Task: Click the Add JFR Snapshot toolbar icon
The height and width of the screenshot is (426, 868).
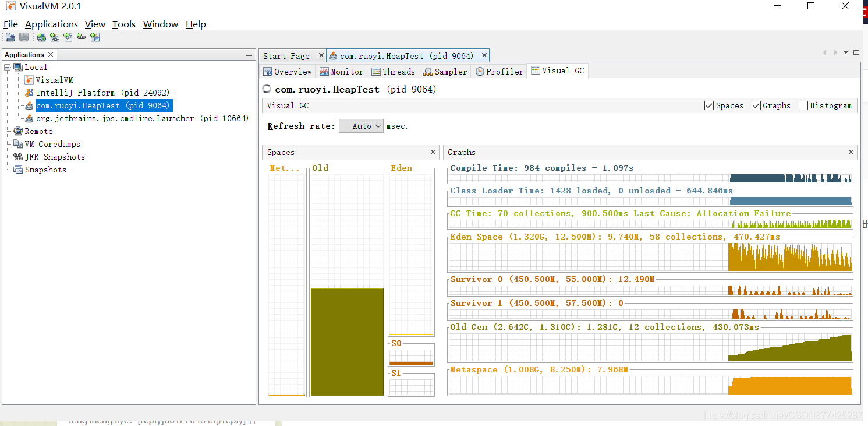Action: pyautogui.click(x=82, y=37)
